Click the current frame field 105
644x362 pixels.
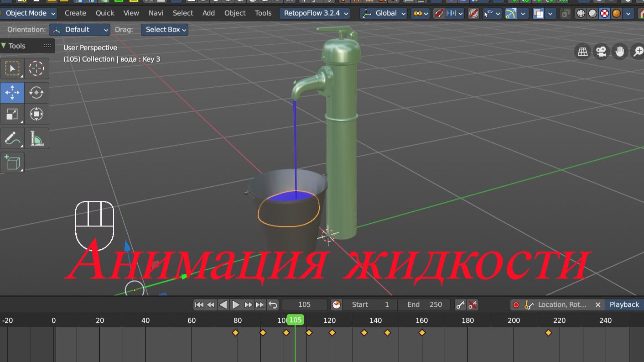pos(304,304)
